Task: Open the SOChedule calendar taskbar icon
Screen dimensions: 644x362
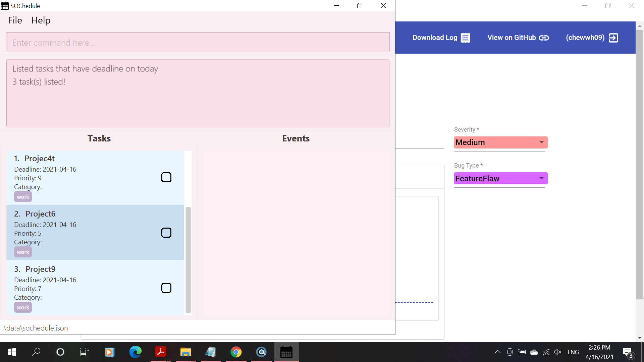Action: pyautogui.click(x=286, y=352)
